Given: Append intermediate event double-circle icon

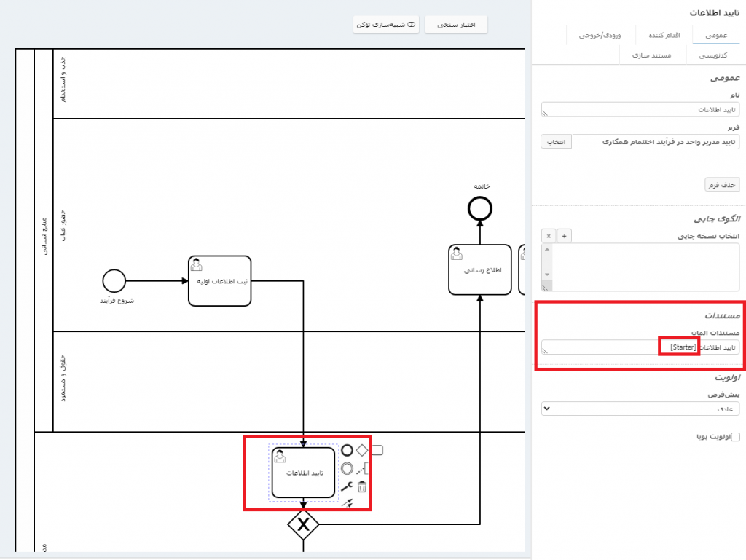Looking at the screenshot, I should tap(347, 468).
